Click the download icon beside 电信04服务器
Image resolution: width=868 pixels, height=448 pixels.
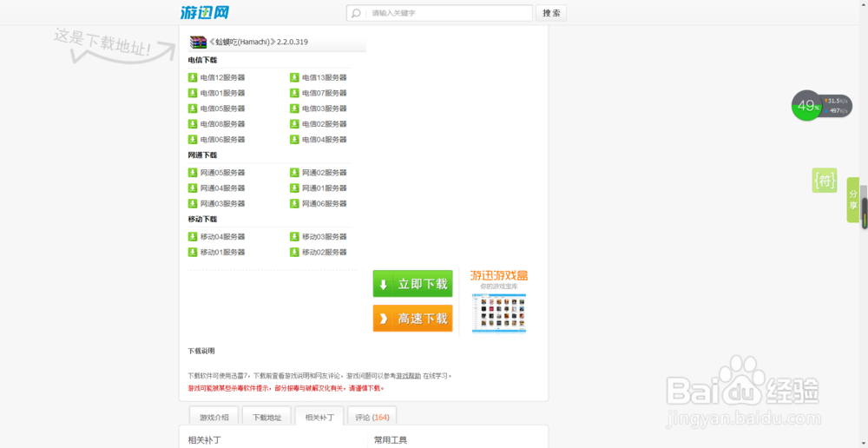[x=294, y=140]
